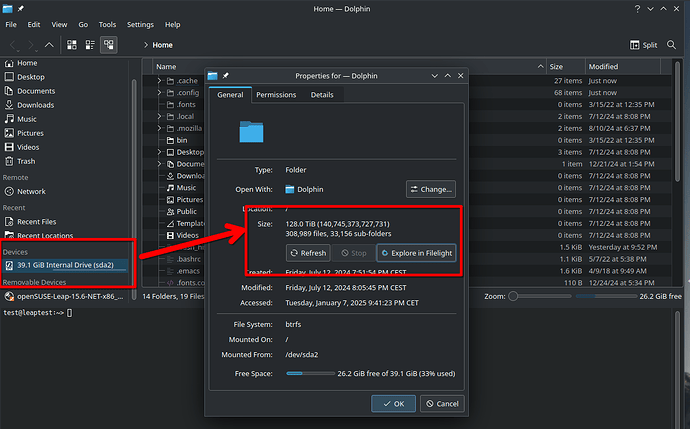Go up to parent folder arrow
Screen dimensions: 690x429
49,44
